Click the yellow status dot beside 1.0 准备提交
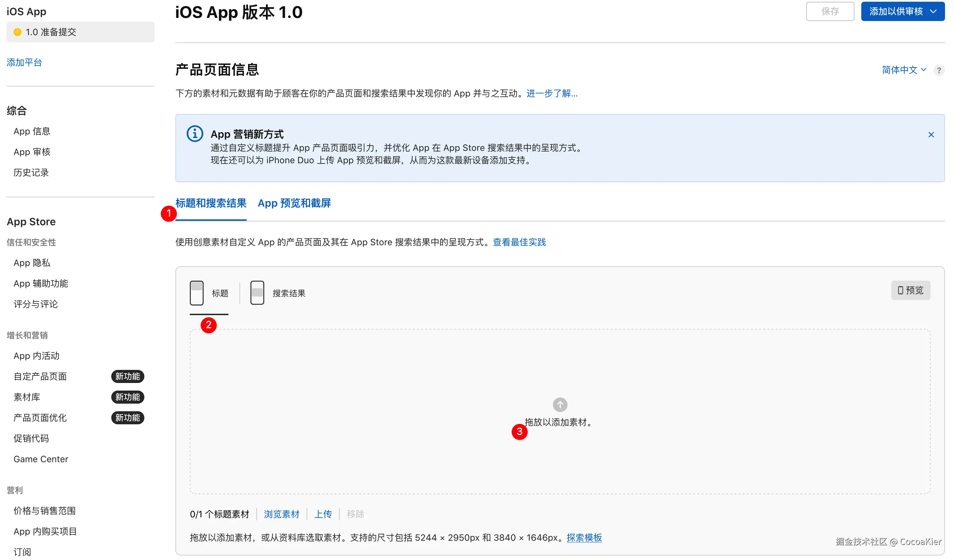 (x=17, y=32)
